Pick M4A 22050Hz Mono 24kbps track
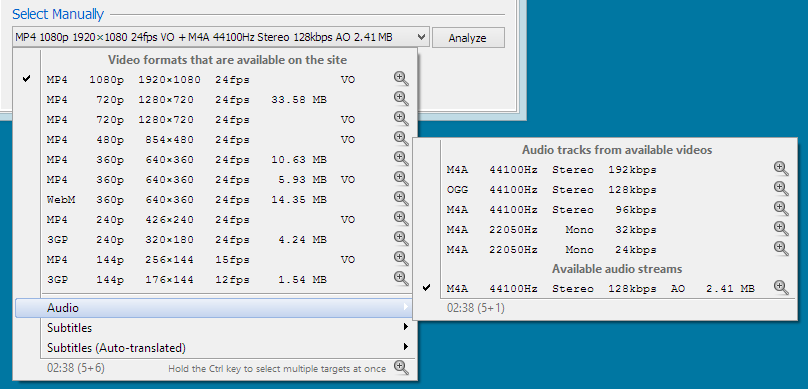The height and width of the screenshot is (389, 808). [x=605, y=250]
